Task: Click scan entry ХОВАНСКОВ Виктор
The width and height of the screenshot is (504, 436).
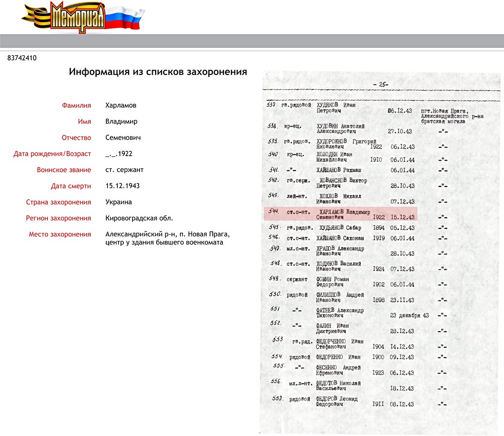Action: (342, 183)
